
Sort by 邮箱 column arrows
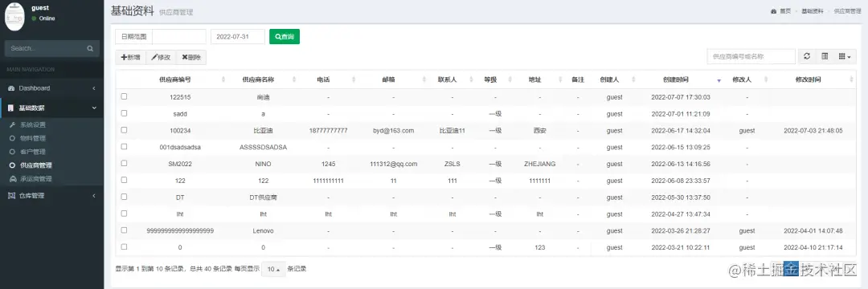[x=424, y=80]
